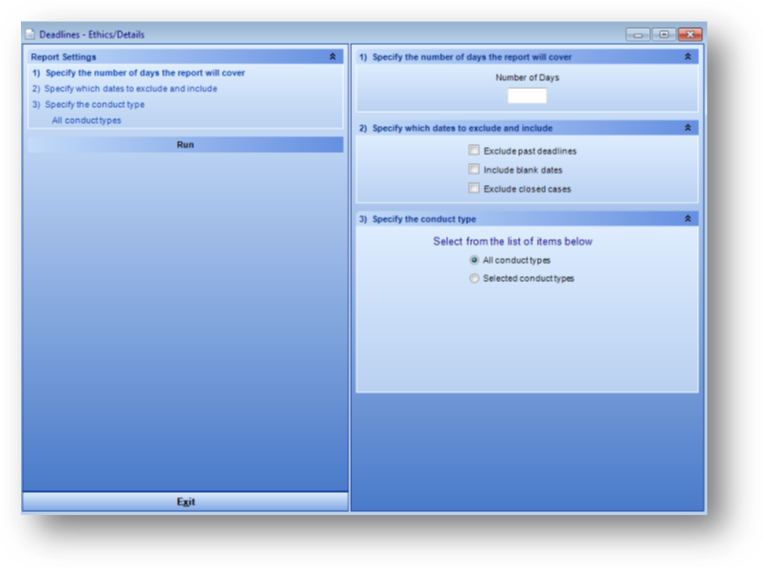Viewport: 763px width, 569px height.
Task: Collapse the number of days section
Action: click(x=688, y=57)
